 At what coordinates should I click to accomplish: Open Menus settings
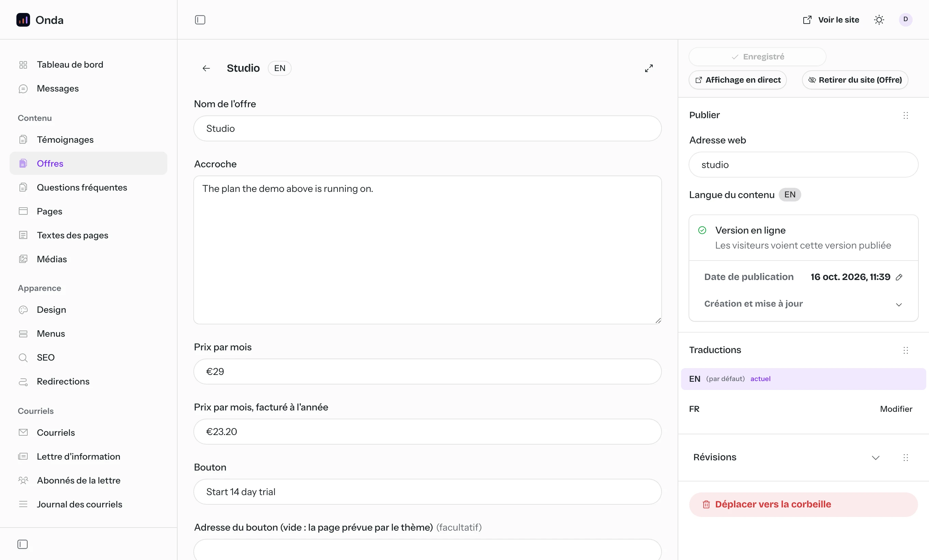[x=88, y=334]
